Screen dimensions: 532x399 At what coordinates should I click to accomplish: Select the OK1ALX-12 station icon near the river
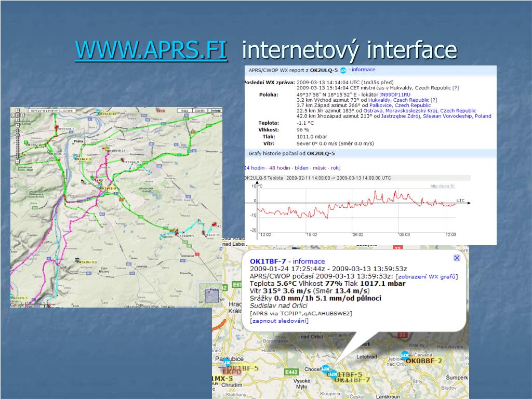click(x=98, y=111)
